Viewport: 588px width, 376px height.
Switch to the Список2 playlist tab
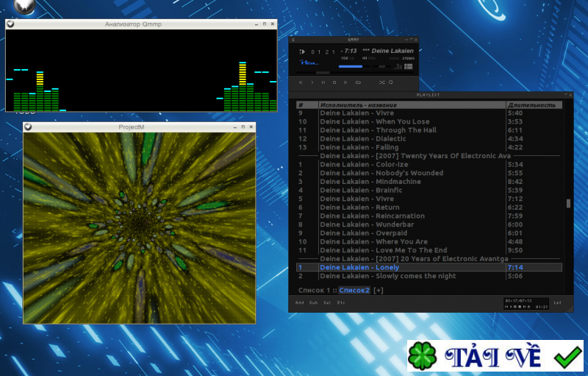click(x=354, y=291)
